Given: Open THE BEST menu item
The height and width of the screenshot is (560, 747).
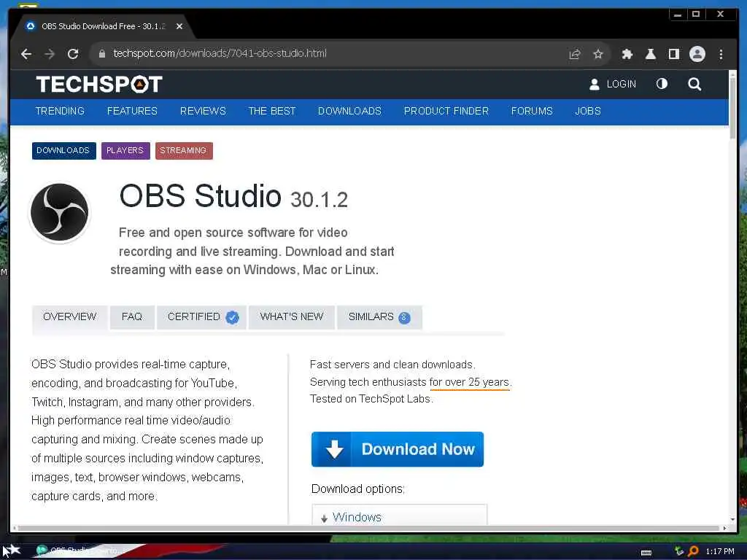Looking at the screenshot, I should [x=271, y=111].
